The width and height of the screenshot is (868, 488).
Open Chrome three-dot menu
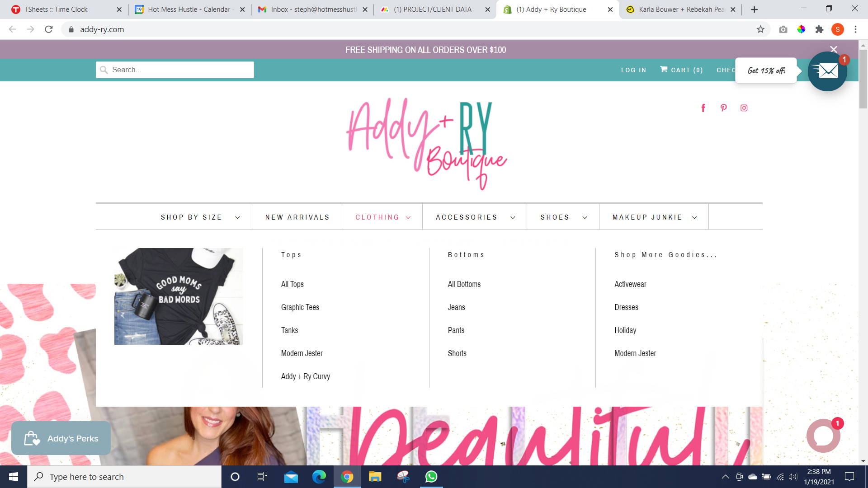point(855,29)
